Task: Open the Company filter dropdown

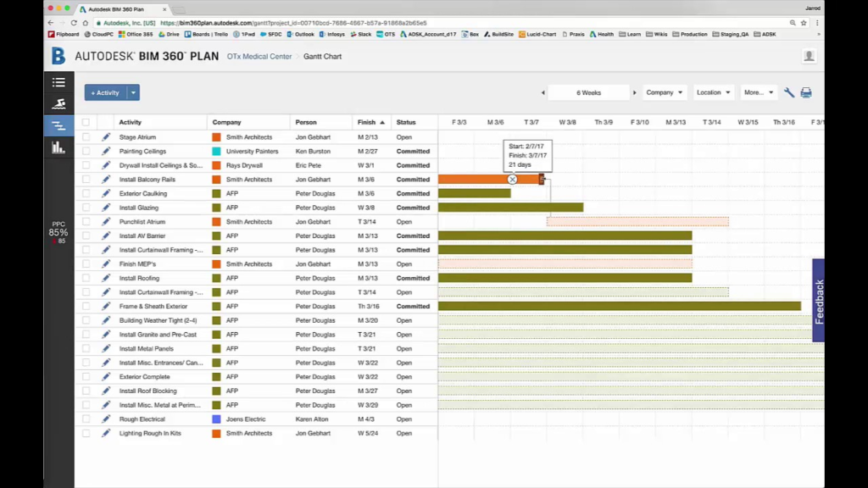Action: tap(665, 92)
